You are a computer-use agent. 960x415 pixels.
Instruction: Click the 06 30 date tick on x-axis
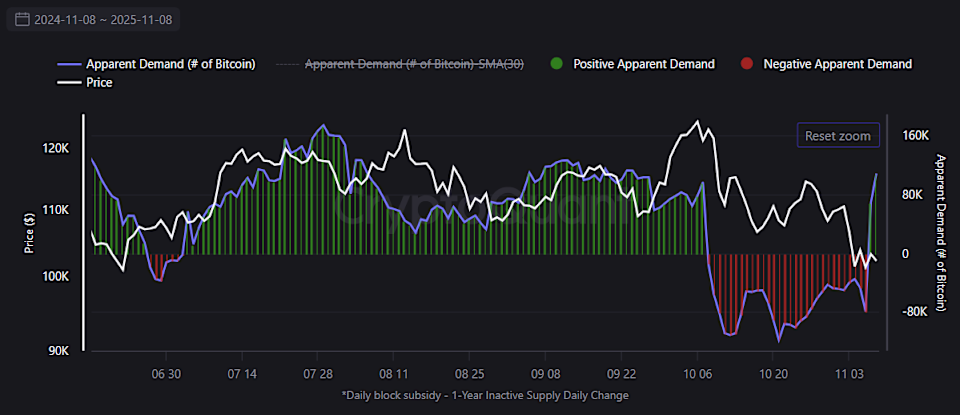click(x=165, y=373)
